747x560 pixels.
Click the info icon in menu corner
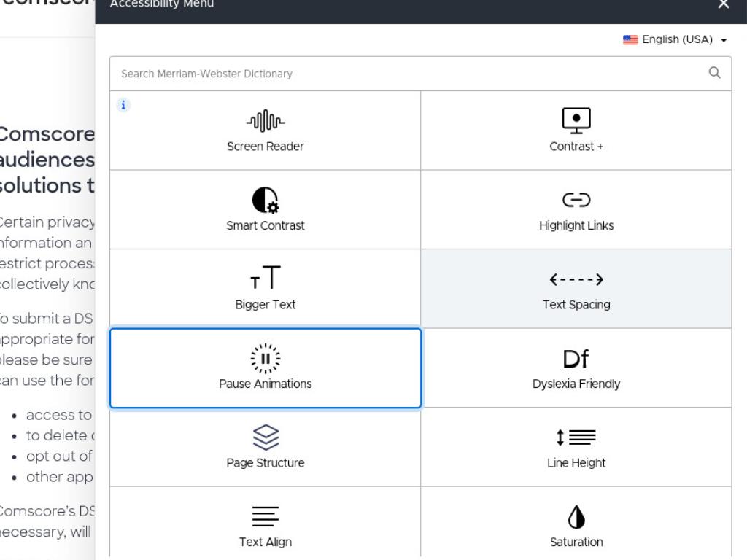123,105
